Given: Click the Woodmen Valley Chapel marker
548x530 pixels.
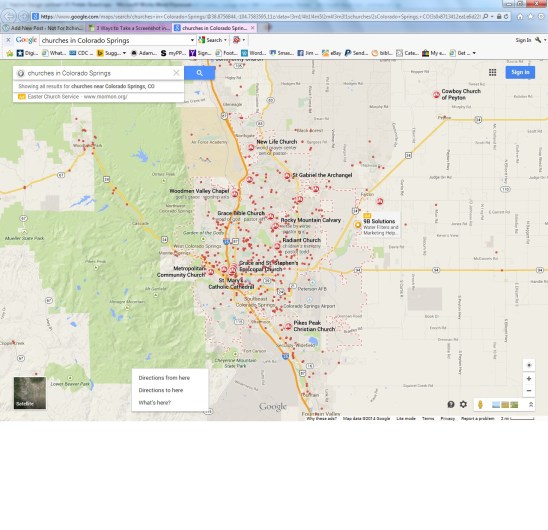Looking at the screenshot, I should [235, 193].
